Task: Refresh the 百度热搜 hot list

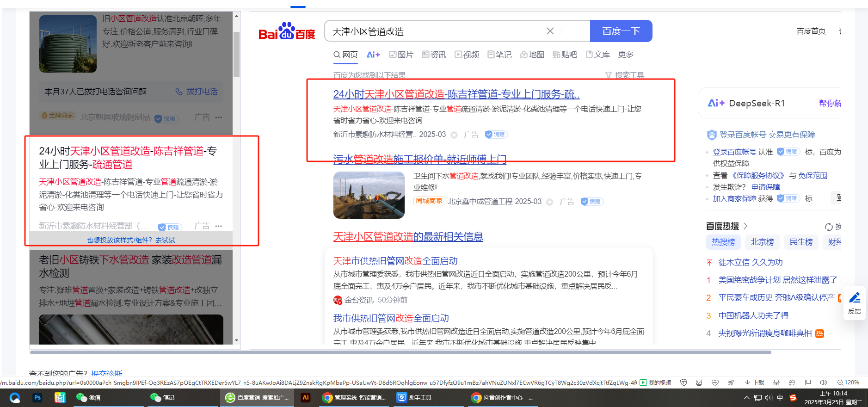Action: click(829, 227)
